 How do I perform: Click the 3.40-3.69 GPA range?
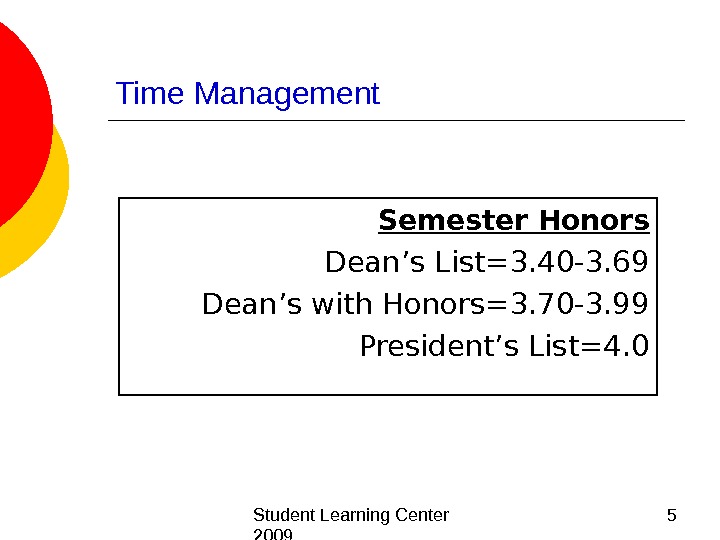tap(579, 262)
